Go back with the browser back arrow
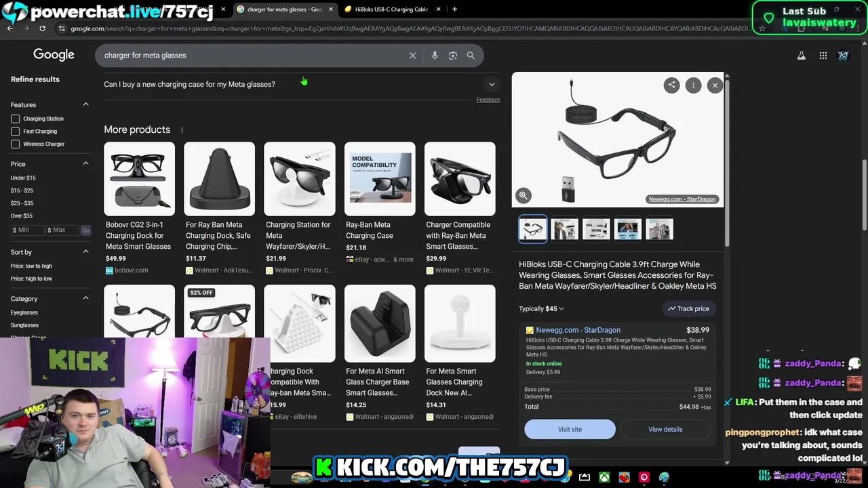The image size is (868, 488). tap(10, 28)
